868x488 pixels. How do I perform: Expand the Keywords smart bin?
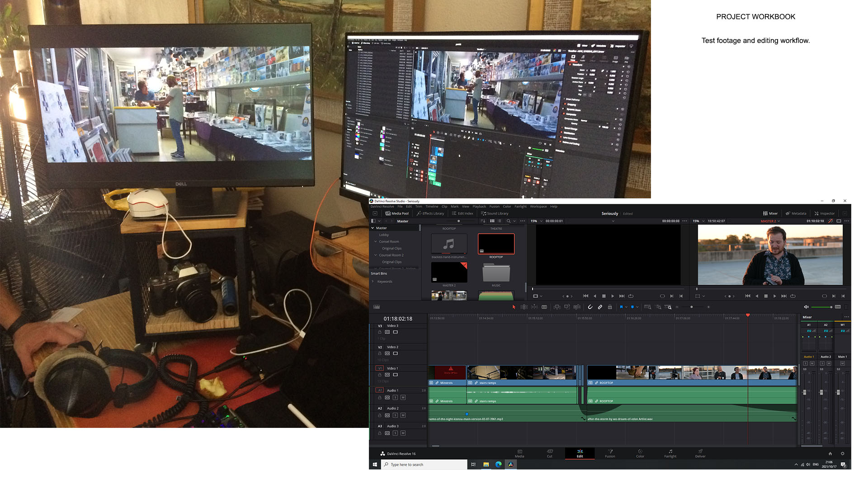tap(373, 282)
